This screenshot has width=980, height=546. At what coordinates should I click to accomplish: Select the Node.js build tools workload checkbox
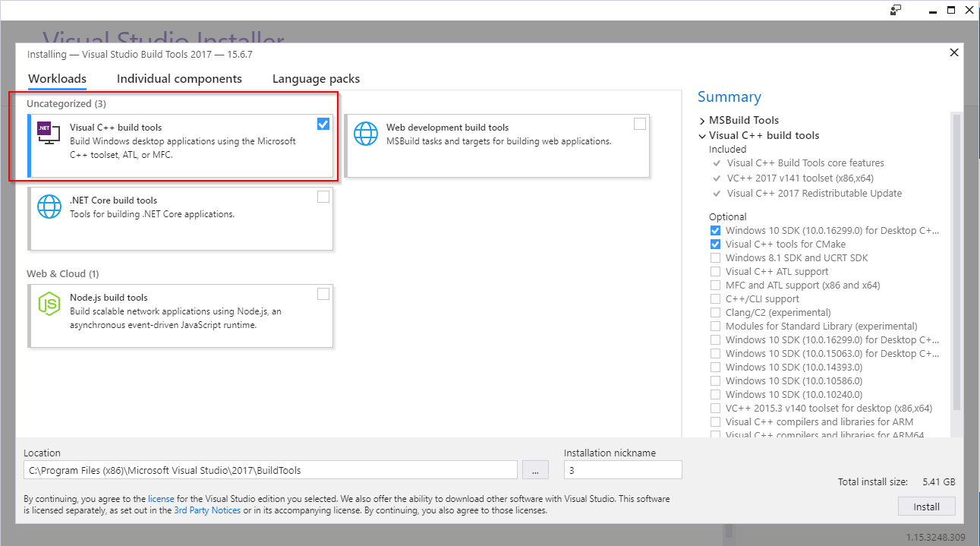(323, 294)
